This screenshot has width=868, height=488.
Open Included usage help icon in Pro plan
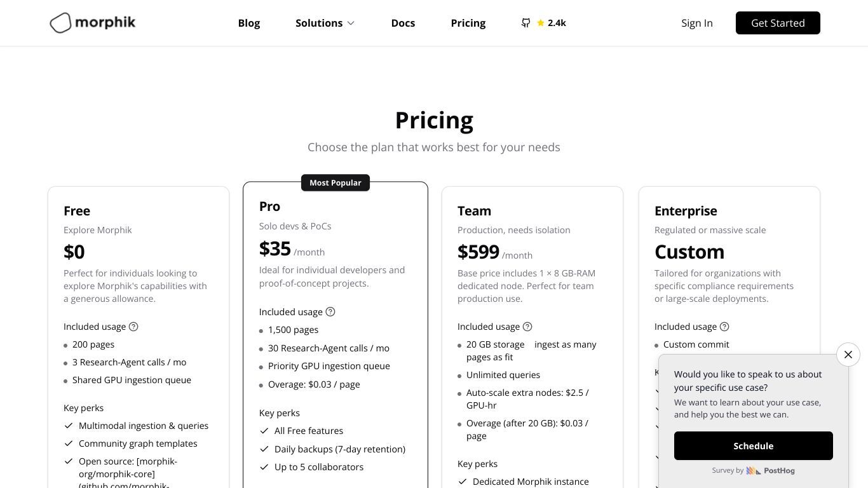(x=330, y=312)
